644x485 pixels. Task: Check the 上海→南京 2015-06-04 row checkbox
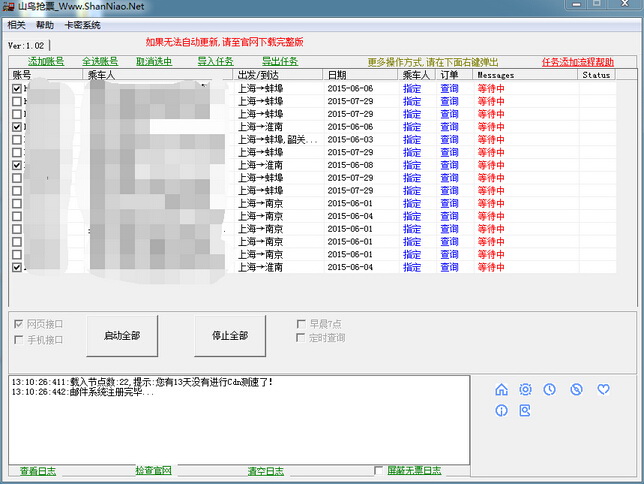pos(17,216)
